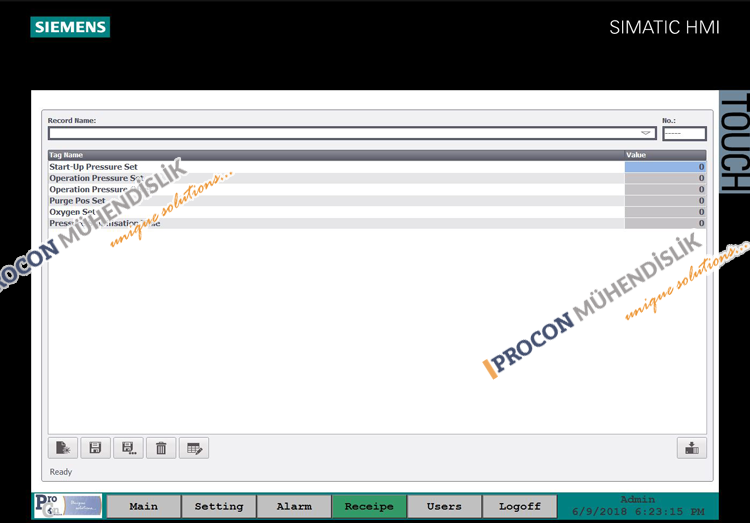Screen dimensions: 750x523
Task: Click value cell of Purge Pos Set
Action: [x=665, y=200]
